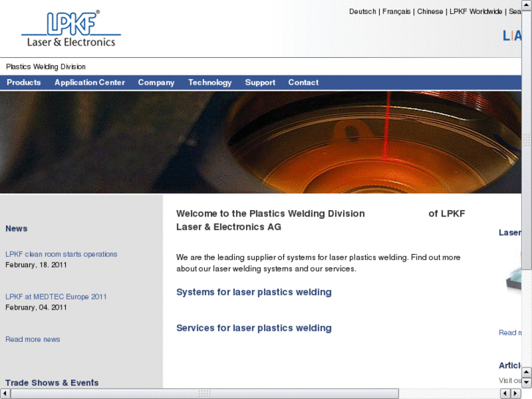
Task: Follow the 'Read more news' link
Action: coord(33,339)
